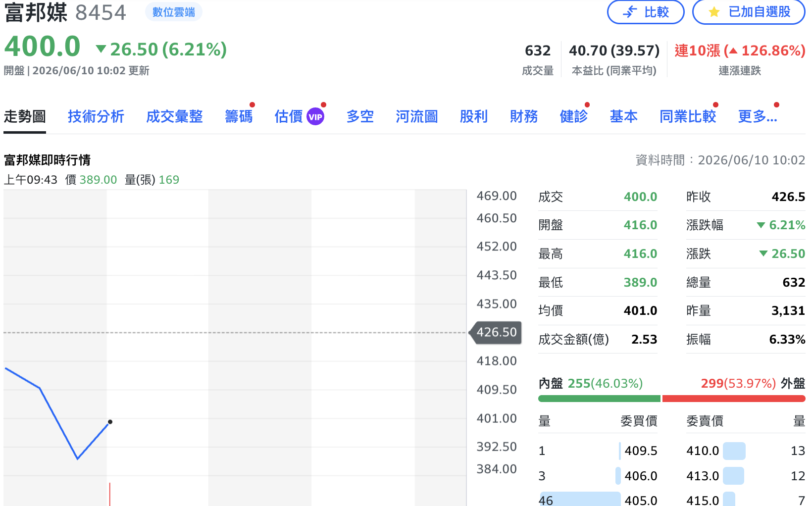
Task: Click the 量(張) 169 readout
Action: (x=152, y=180)
